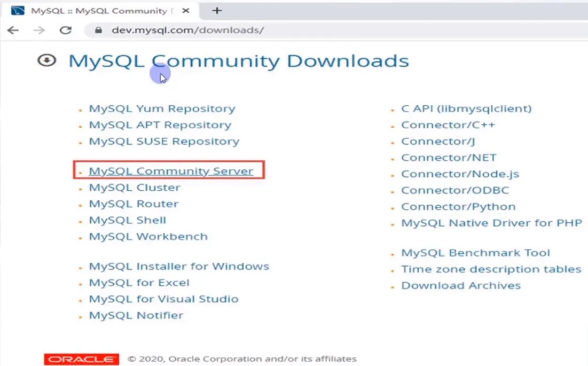Open C API (libmysqlclient) link
The height and width of the screenshot is (366, 588).
point(466,109)
